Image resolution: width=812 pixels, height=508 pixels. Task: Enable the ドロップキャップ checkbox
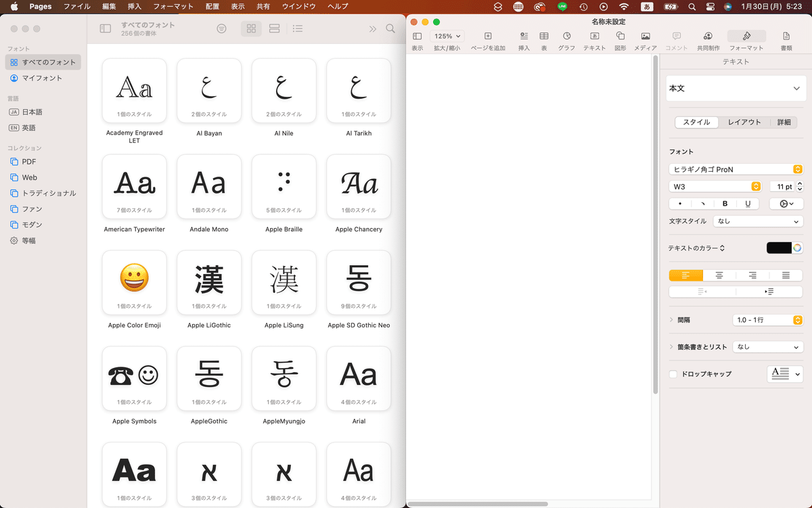(x=673, y=374)
